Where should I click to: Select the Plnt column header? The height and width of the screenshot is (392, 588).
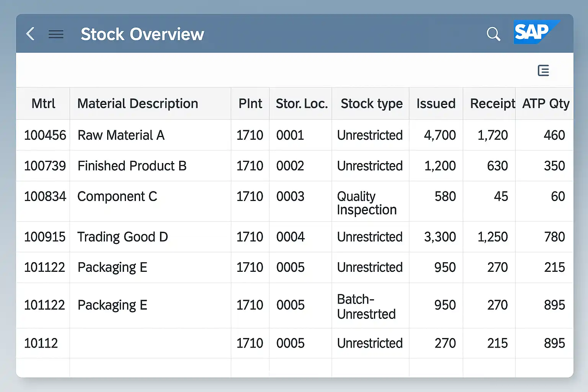click(250, 103)
